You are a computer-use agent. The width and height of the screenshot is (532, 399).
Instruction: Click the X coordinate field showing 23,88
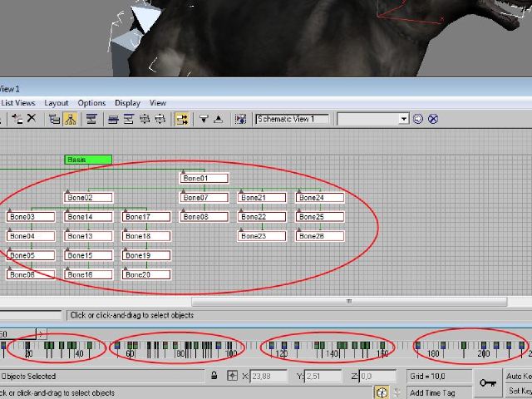pos(268,377)
